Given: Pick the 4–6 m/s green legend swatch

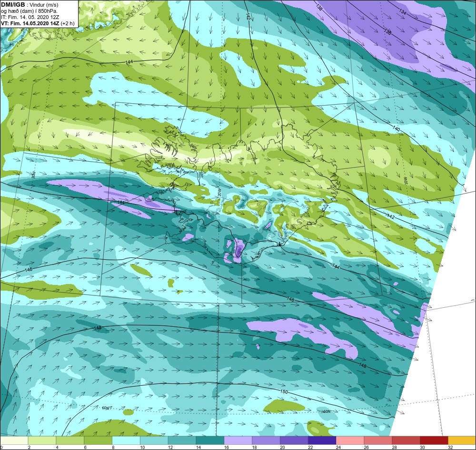Looking at the screenshot, I should (x=70, y=440).
